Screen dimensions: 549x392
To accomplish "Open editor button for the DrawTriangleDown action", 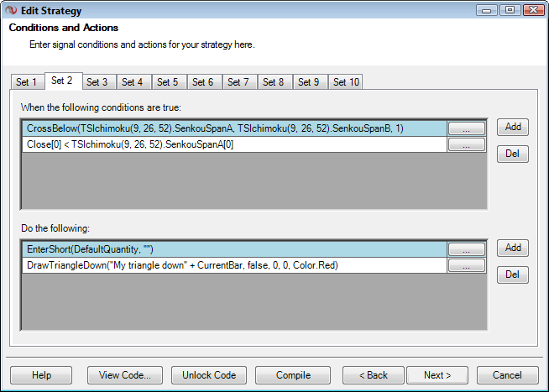I will pos(467,265).
